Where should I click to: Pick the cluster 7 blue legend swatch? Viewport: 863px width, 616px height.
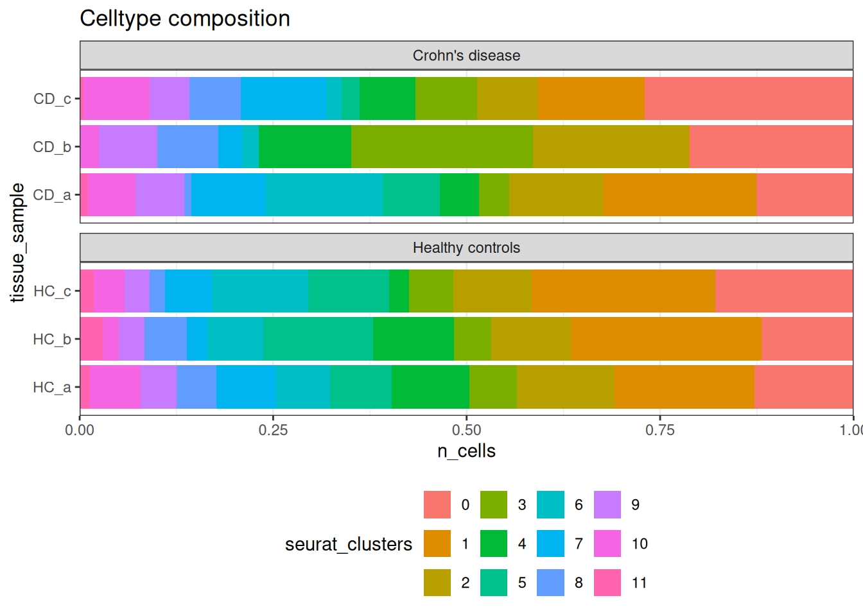pos(550,543)
